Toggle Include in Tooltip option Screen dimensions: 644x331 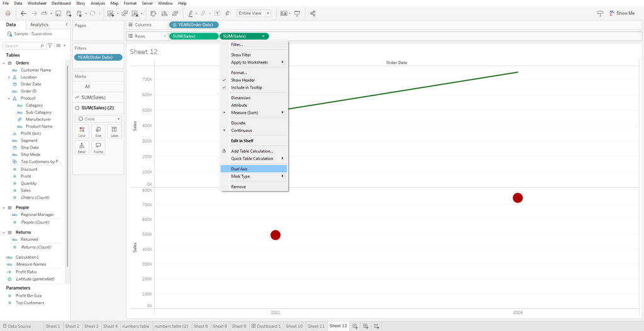(254, 87)
